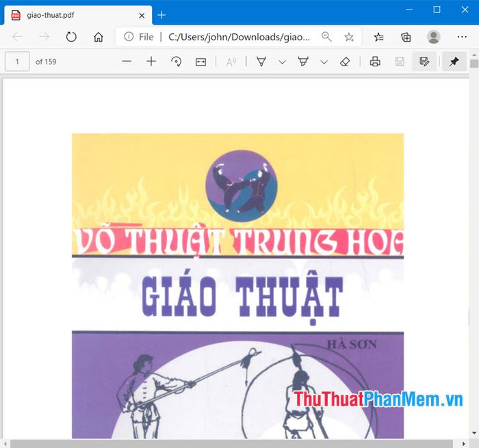Maximize the browser window
The height and width of the screenshot is (448, 479).
tap(437, 10)
